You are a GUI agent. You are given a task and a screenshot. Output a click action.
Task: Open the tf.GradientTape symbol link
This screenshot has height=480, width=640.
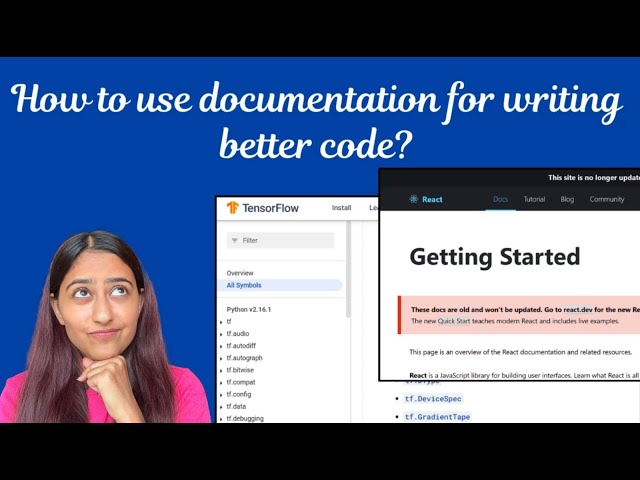pos(438,417)
